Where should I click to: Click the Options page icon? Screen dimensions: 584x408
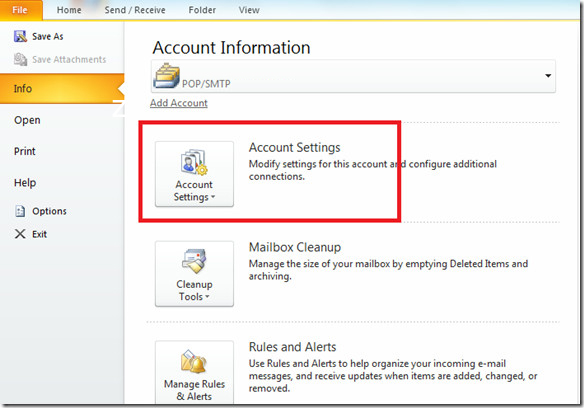click(x=20, y=211)
